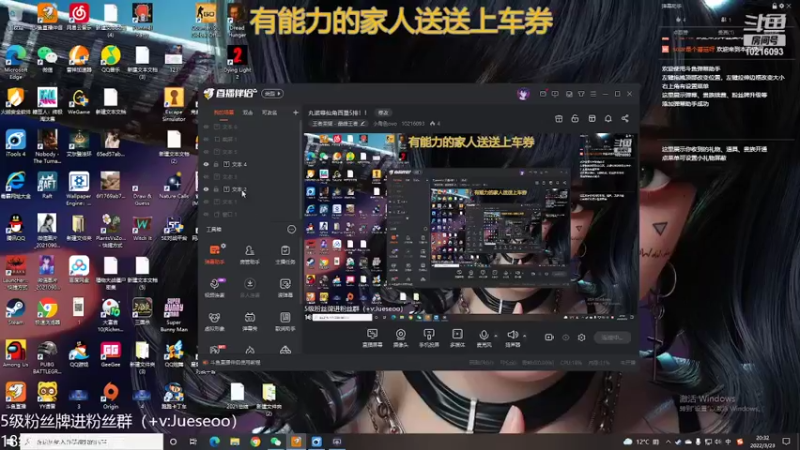800x450 pixels.
Task: Click the record video icon in bottom bar
Action: pos(549,337)
